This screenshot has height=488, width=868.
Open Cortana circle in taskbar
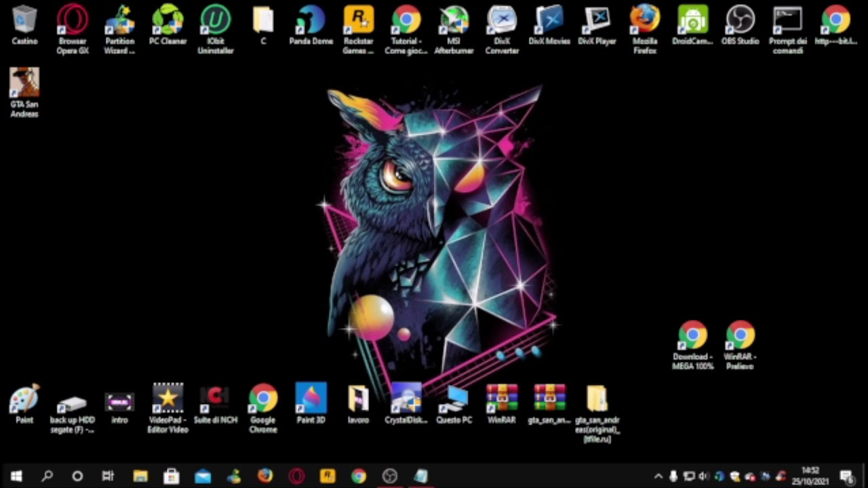pos(77,476)
